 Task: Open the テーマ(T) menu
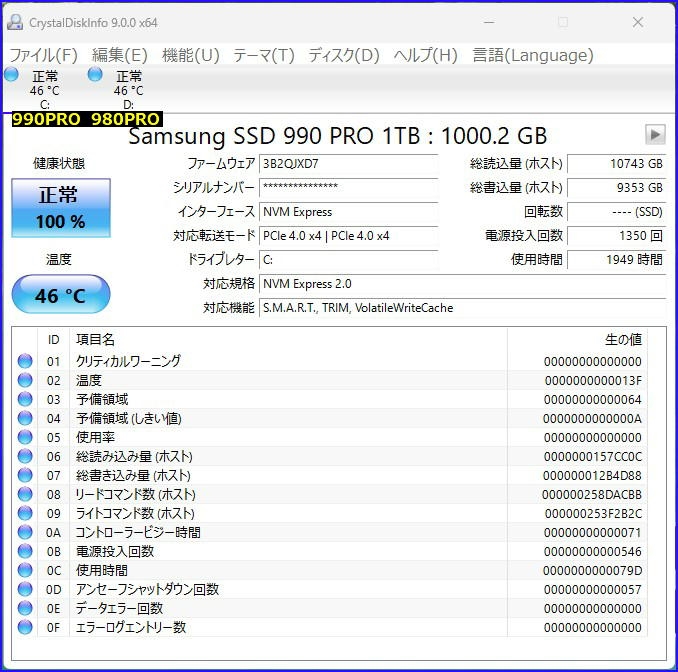(264, 55)
